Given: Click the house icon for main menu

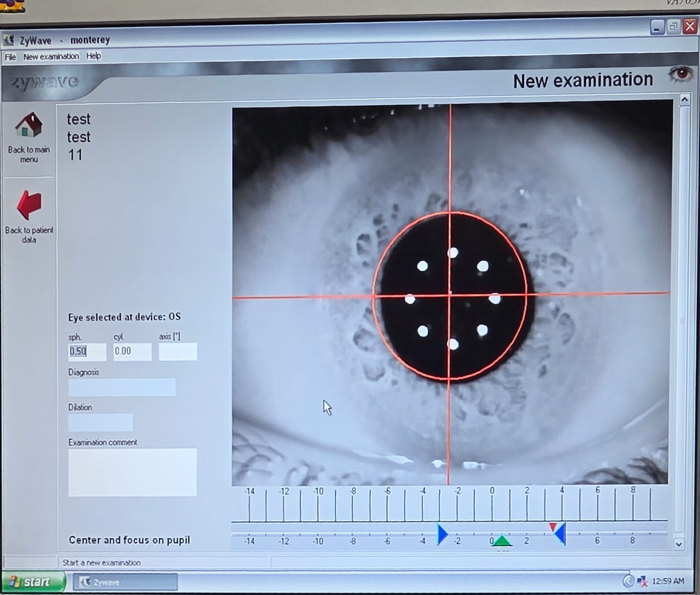Looking at the screenshot, I should 28,125.
